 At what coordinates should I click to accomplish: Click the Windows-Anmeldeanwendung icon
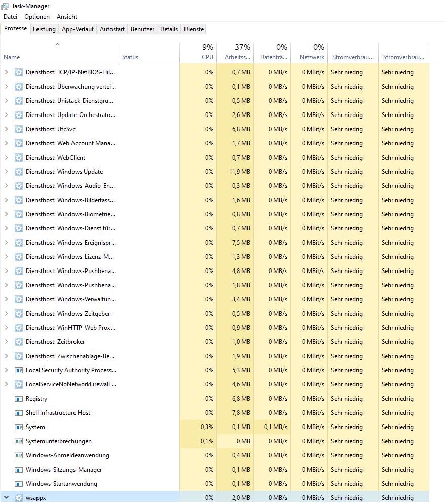(x=19, y=455)
